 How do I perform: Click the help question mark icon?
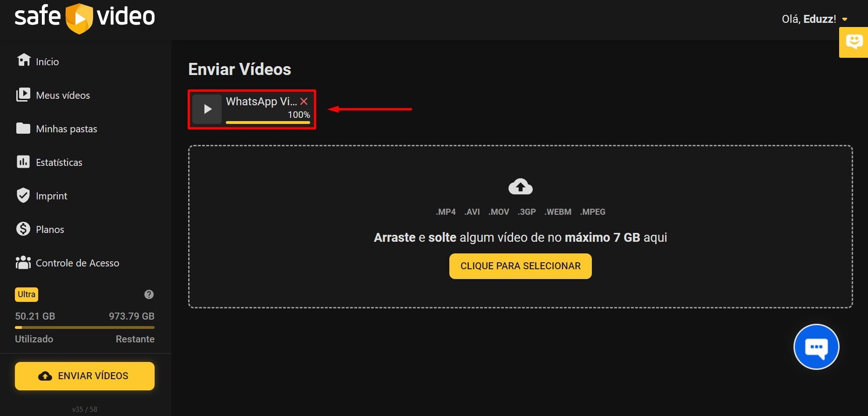click(149, 294)
